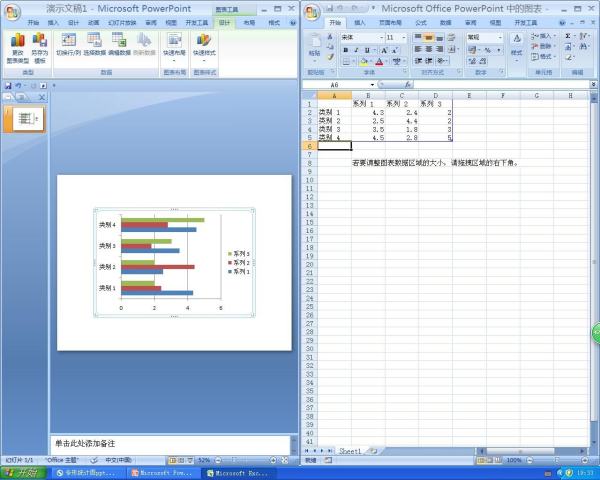Open Name Box dropdown showing A6
The height and width of the screenshot is (480, 600).
click(372, 85)
